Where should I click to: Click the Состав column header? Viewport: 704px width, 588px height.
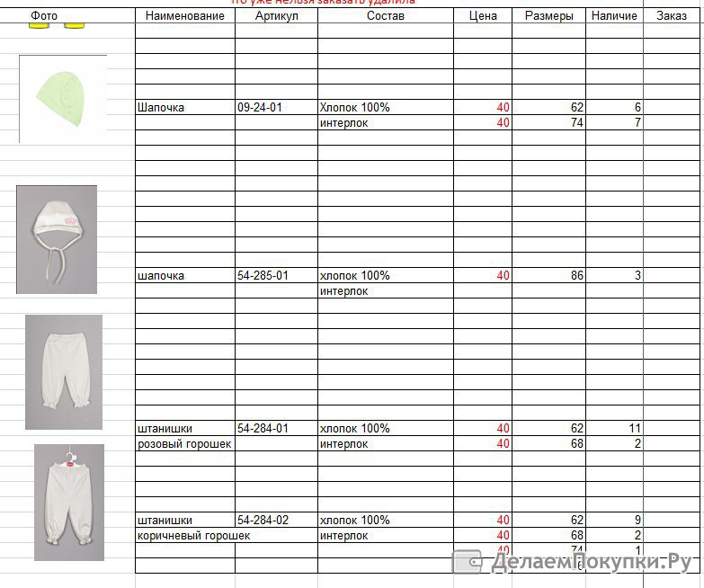(386, 15)
